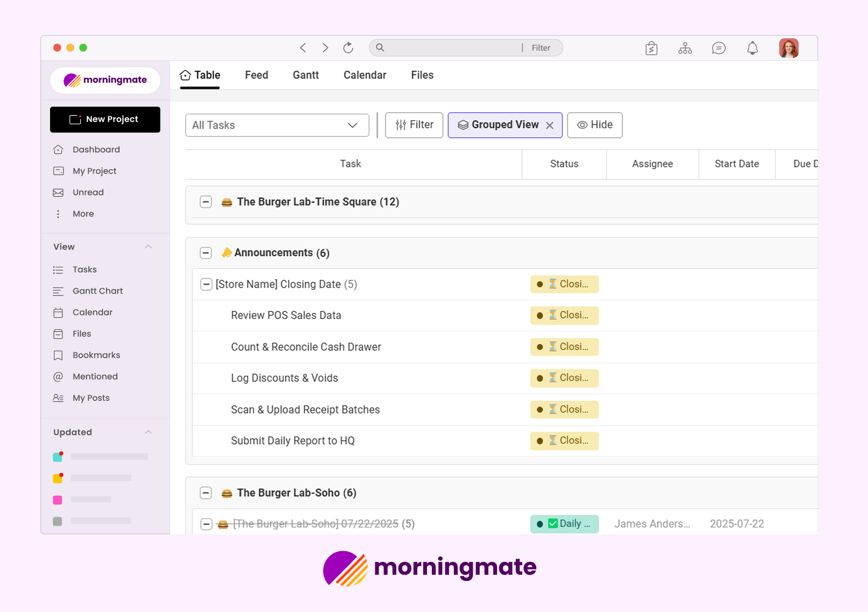The image size is (868, 612).
Task: Toggle the Daily status checkbox on the Soho task
Action: pyautogui.click(x=552, y=523)
